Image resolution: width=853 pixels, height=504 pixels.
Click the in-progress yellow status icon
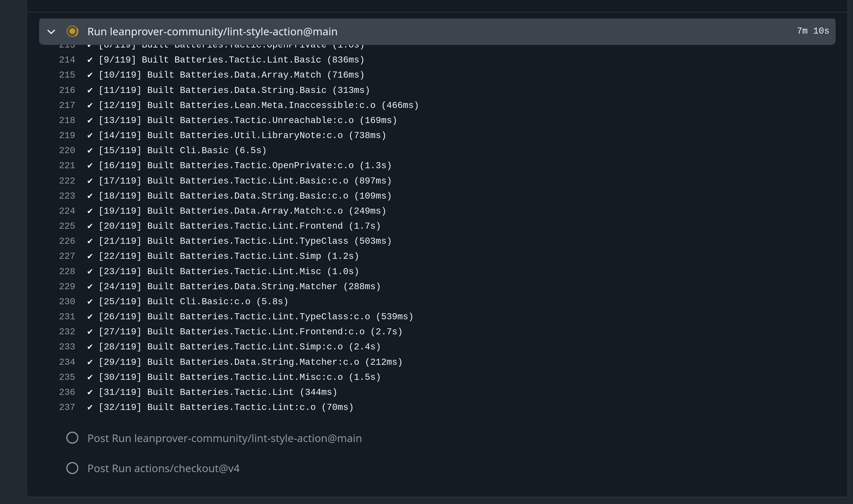point(72,32)
